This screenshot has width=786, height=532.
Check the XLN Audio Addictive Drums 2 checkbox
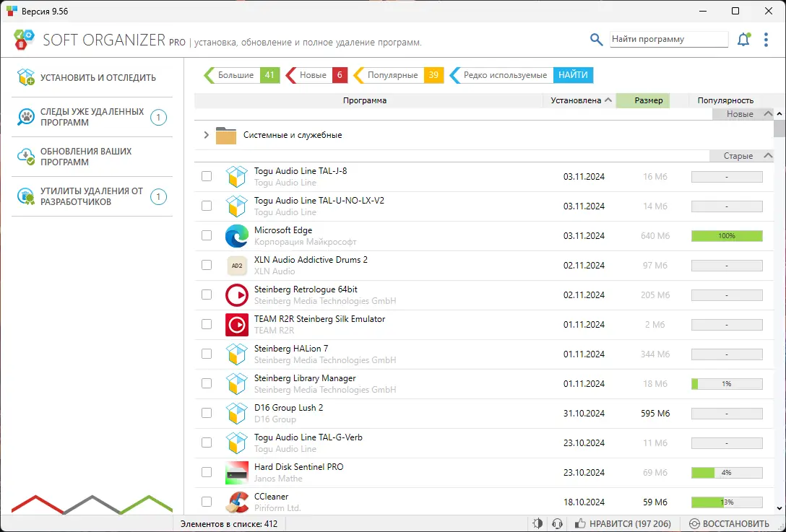click(x=207, y=265)
